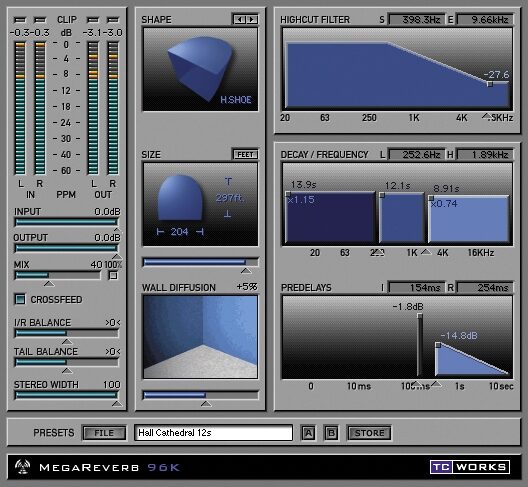Toggle the 100% mix lock box
This screenshot has height=487, width=528.
113,275
